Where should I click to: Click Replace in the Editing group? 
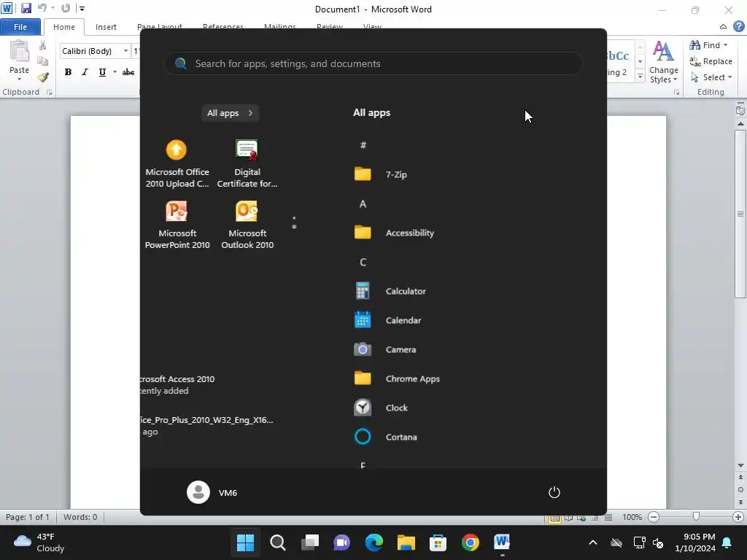pos(711,61)
